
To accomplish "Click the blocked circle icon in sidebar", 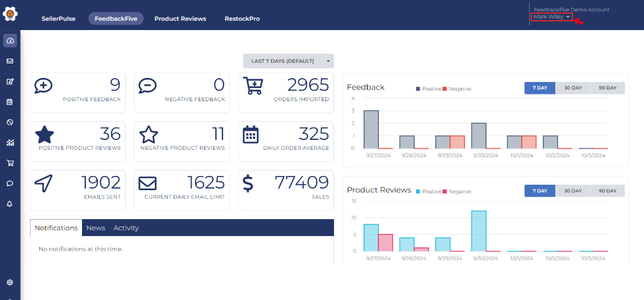I will pos(10,122).
